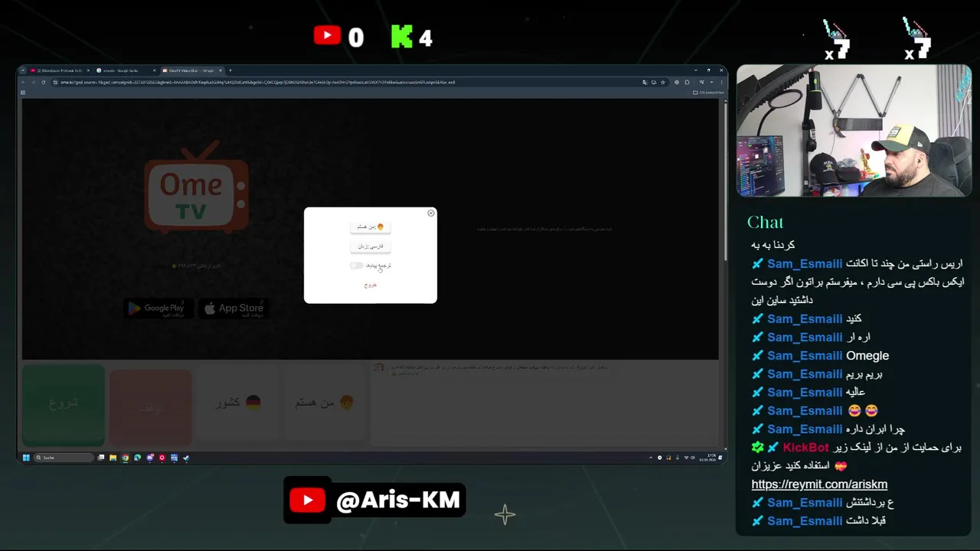
Task: Open Task View on the taskbar
Action: pyautogui.click(x=100, y=458)
